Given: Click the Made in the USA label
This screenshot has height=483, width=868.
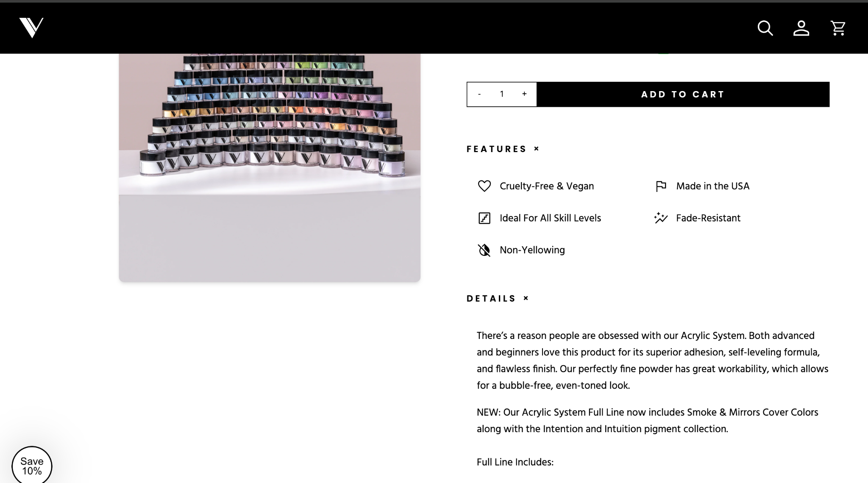Looking at the screenshot, I should point(712,186).
